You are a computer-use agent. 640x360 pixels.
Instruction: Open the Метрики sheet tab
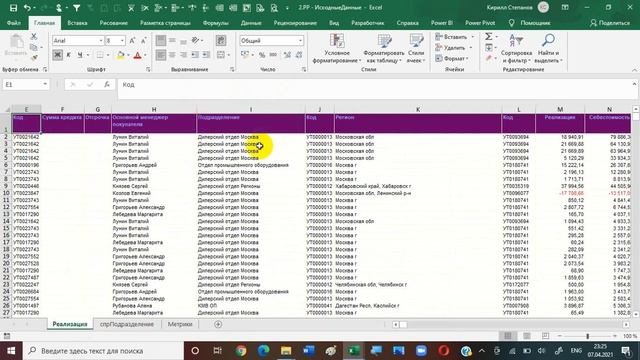(x=180, y=324)
